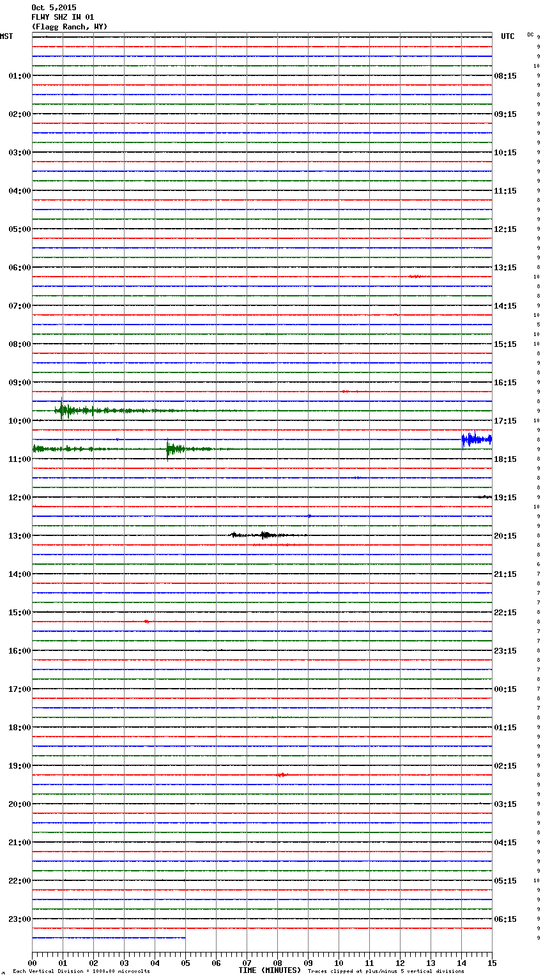The height and width of the screenshot is (980, 543).
Task: Click the '14:00' MST hour label
Action: click(20, 574)
